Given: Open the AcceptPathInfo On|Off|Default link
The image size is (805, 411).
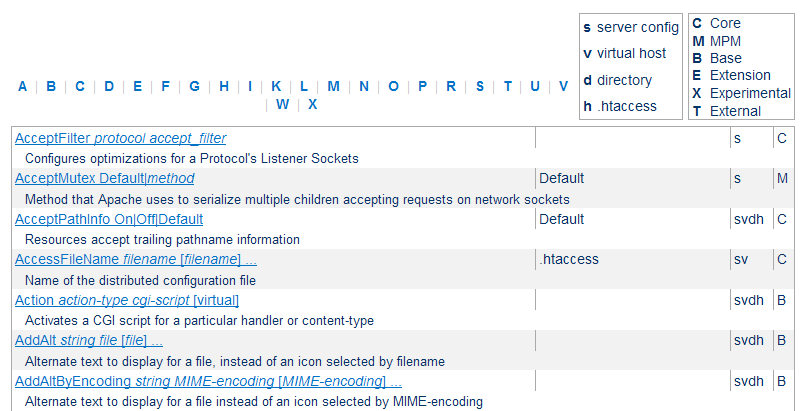Looking at the screenshot, I should pyautogui.click(x=109, y=219).
